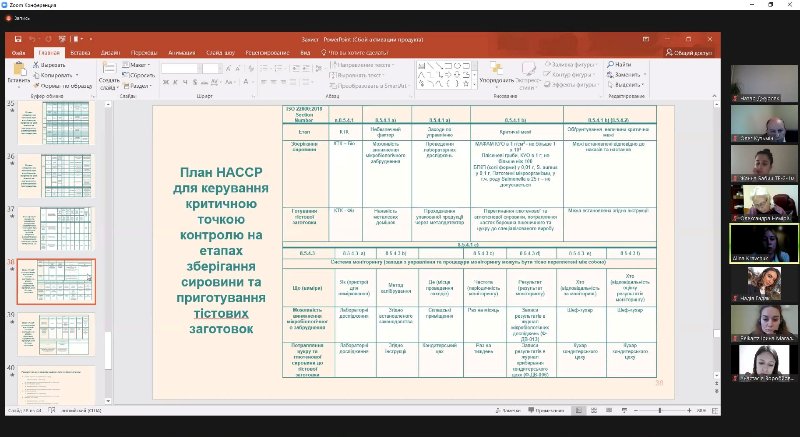Viewport: 800px width, 437px height.
Task: Click the Создать слайд new slide icon
Action: [109, 68]
